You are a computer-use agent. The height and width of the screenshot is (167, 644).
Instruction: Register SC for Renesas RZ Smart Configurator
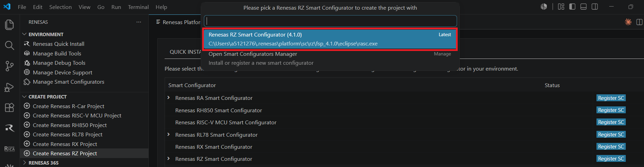611,158
